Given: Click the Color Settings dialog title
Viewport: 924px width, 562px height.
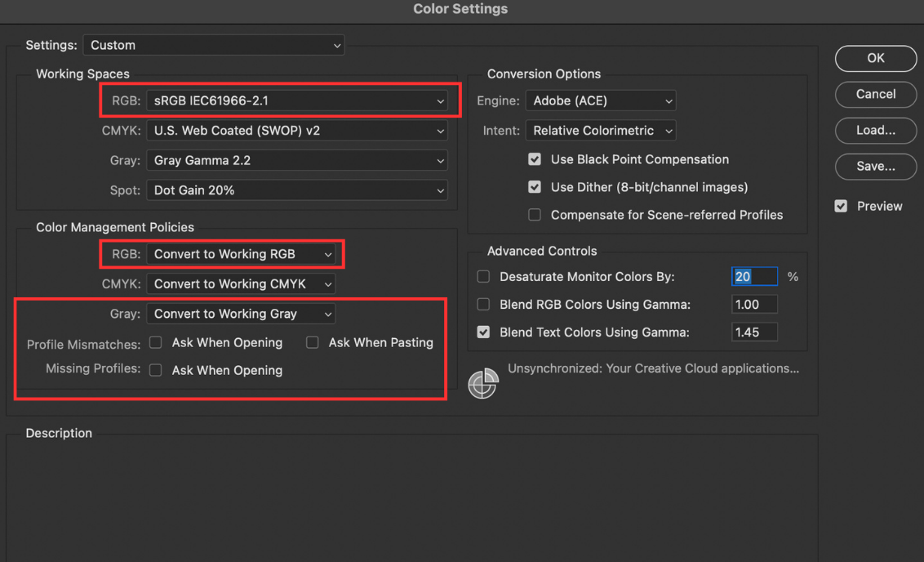Looking at the screenshot, I should click(460, 9).
